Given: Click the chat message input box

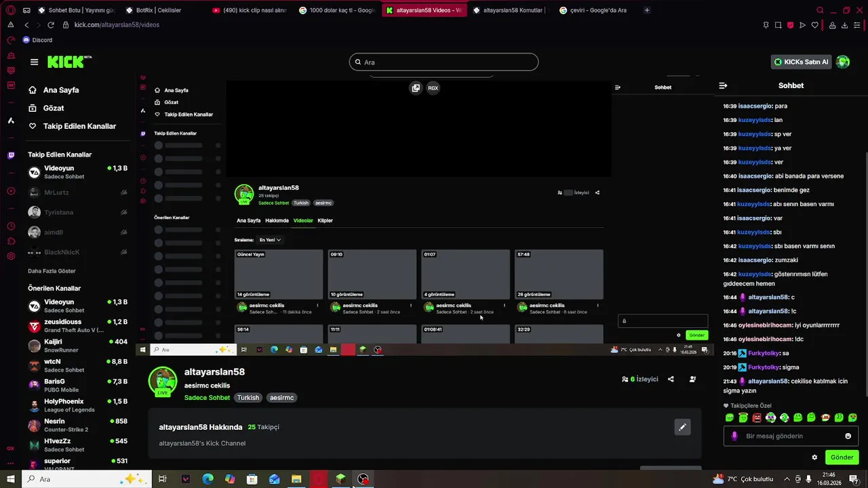Looking at the screenshot, I should (791, 436).
